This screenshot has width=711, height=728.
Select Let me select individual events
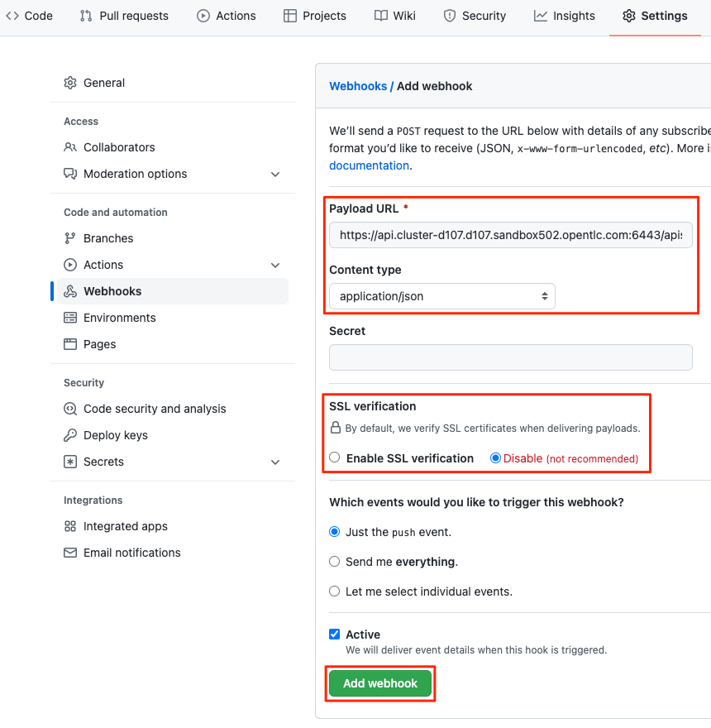coord(334,591)
